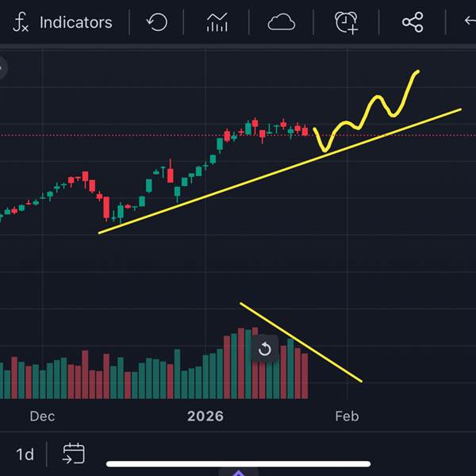Open the fx Indicators menu
The image size is (476, 476).
click(x=62, y=22)
